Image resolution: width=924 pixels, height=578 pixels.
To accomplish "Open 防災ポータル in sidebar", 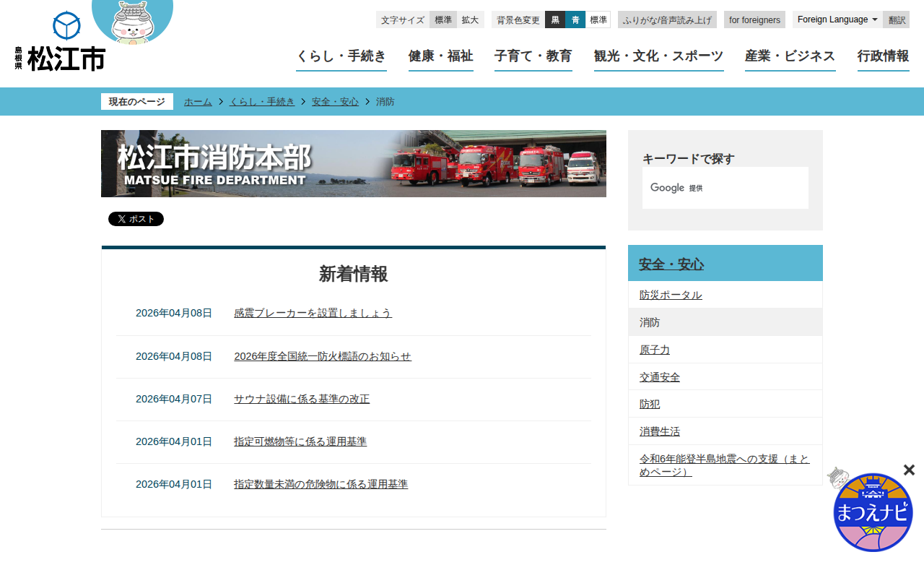I will click(671, 295).
